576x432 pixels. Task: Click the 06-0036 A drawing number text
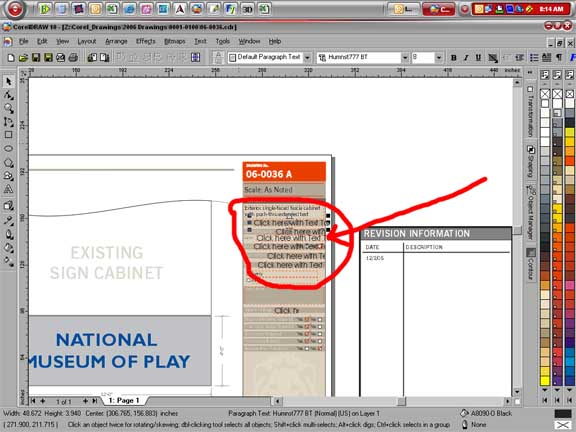click(x=269, y=174)
